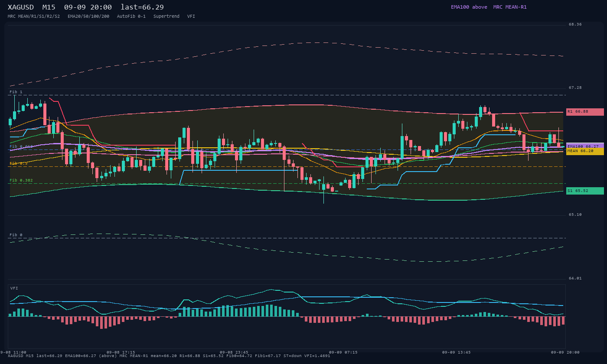The height and width of the screenshot is (364, 607).
Task: Click the MEAN 66.20 price tag
Action: [585, 151]
